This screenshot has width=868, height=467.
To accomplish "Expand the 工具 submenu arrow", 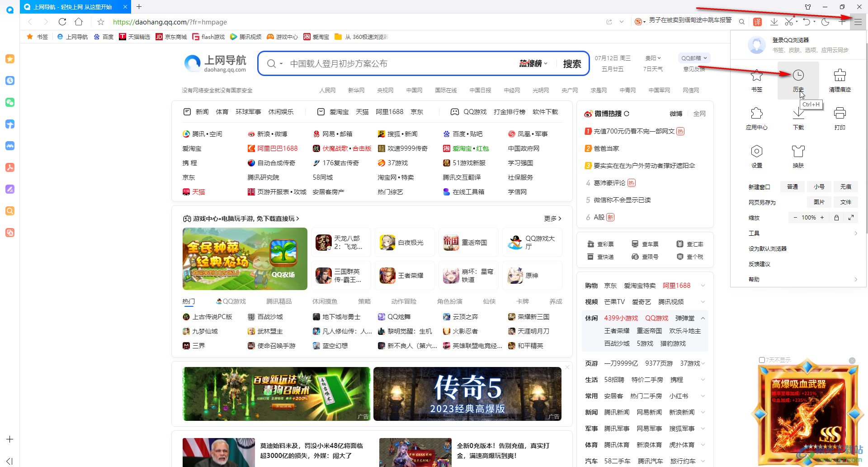I will click(x=856, y=233).
